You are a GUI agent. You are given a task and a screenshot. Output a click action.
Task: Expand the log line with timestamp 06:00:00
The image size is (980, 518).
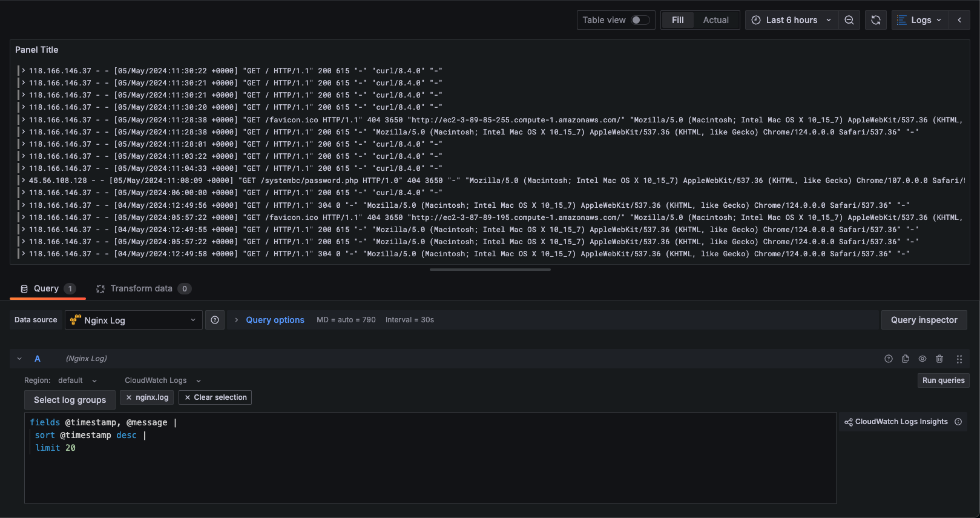point(24,193)
